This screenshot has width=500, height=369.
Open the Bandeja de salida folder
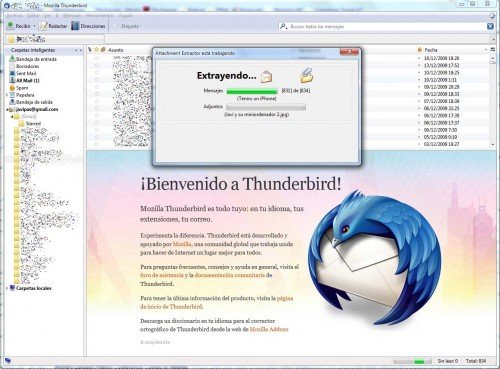pyautogui.click(x=31, y=102)
